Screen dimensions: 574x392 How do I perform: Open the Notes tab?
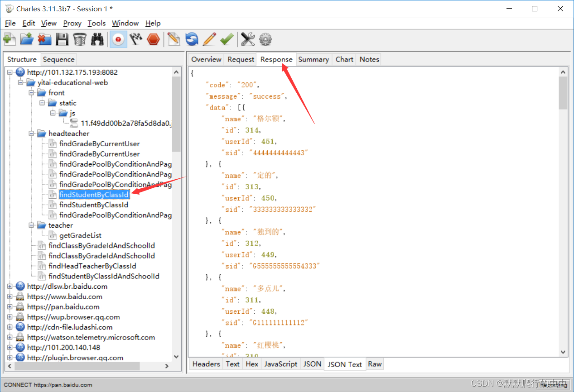click(x=369, y=59)
